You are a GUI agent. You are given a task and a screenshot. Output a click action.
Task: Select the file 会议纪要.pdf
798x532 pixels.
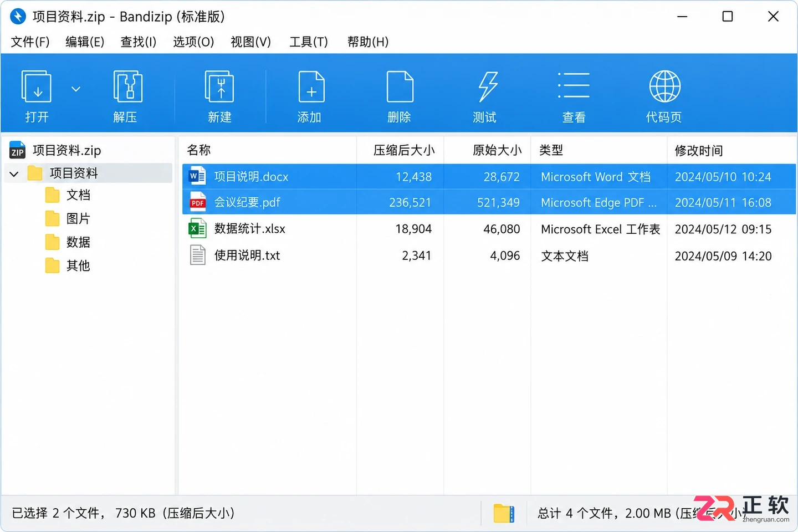(247, 202)
